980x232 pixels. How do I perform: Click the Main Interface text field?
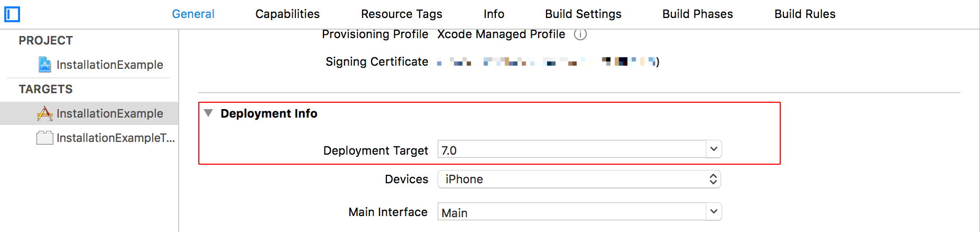[x=572, y=212]
